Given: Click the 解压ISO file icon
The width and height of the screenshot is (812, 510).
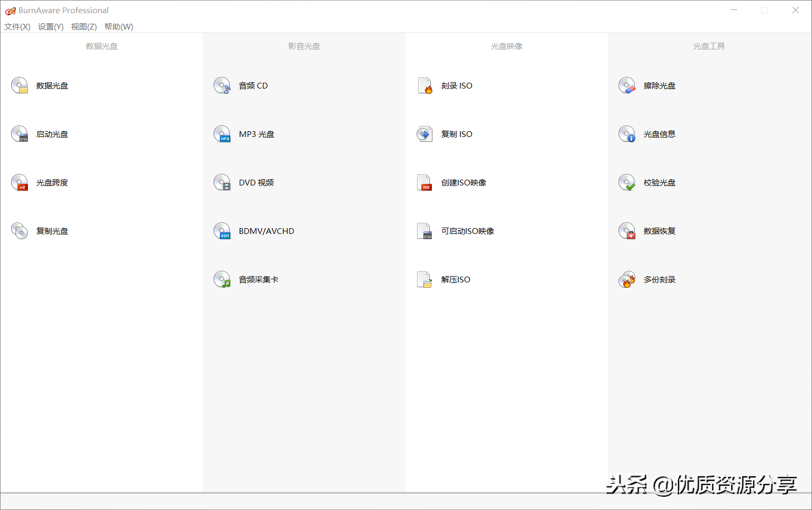Looking at the screenshot, I should pyautogui.click(x=424, y=279).
